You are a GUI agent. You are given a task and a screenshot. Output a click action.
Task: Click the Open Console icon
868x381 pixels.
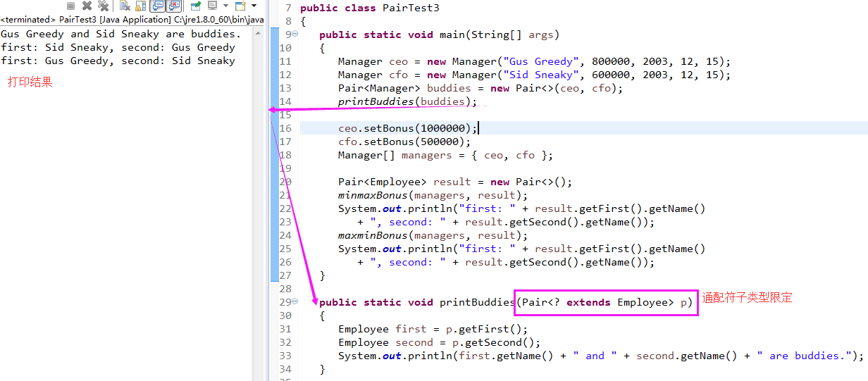[240, 6]
